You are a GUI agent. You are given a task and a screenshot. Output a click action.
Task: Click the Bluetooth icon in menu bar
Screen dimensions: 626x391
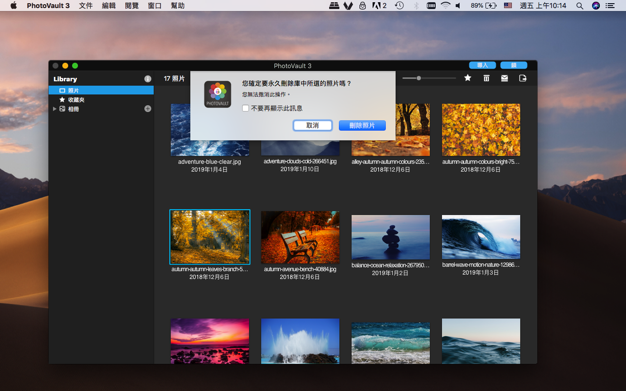click(416, 6)
